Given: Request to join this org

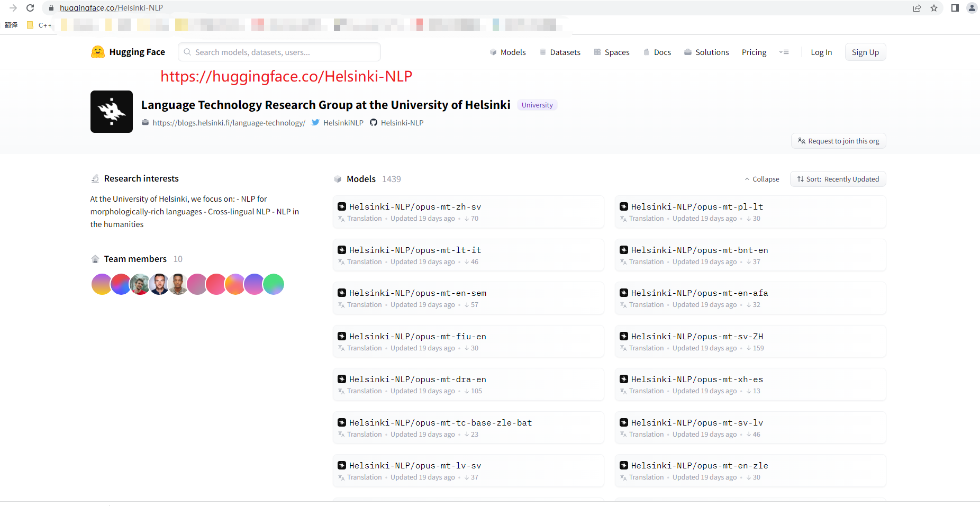Looking at the screenshot, I should (838, 141).
